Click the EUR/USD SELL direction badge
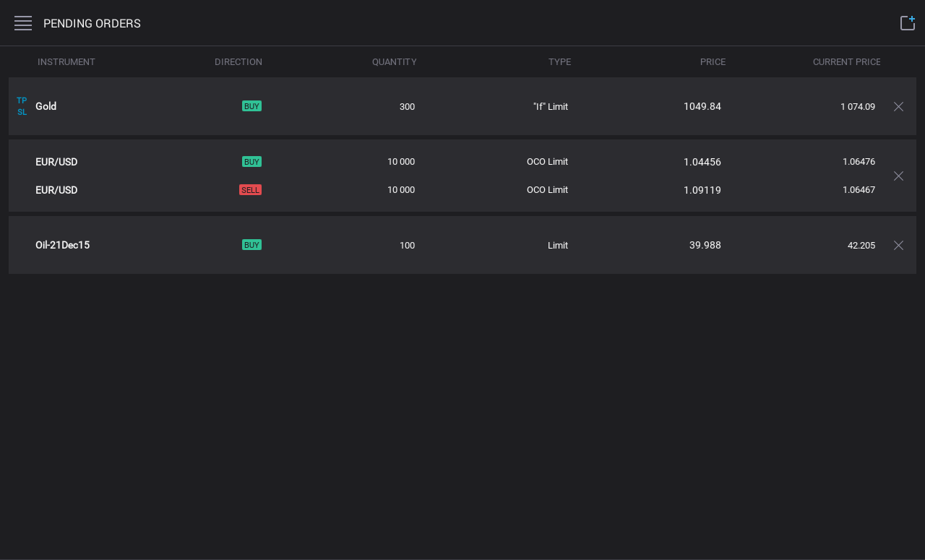This screenshot has height=560, width=925. pos(250,190)
